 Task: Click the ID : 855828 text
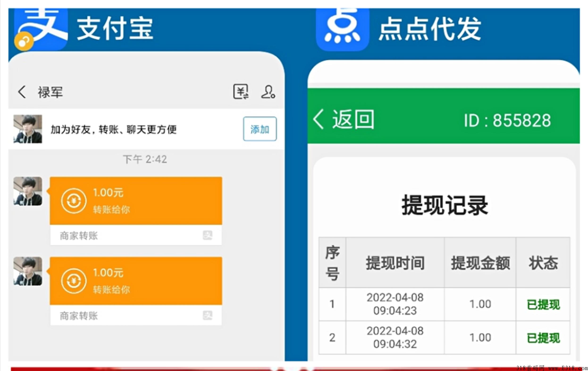pos(507,120)
